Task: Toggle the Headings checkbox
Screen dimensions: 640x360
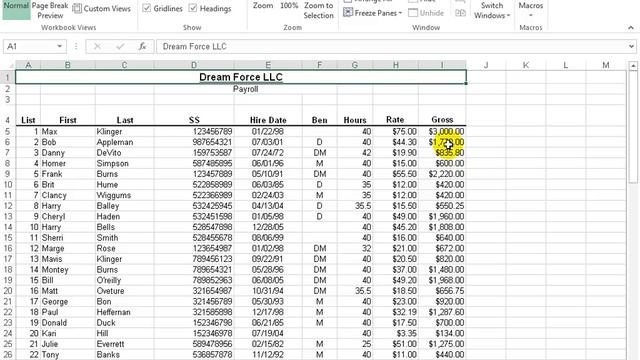Action: tap(193, 9)
